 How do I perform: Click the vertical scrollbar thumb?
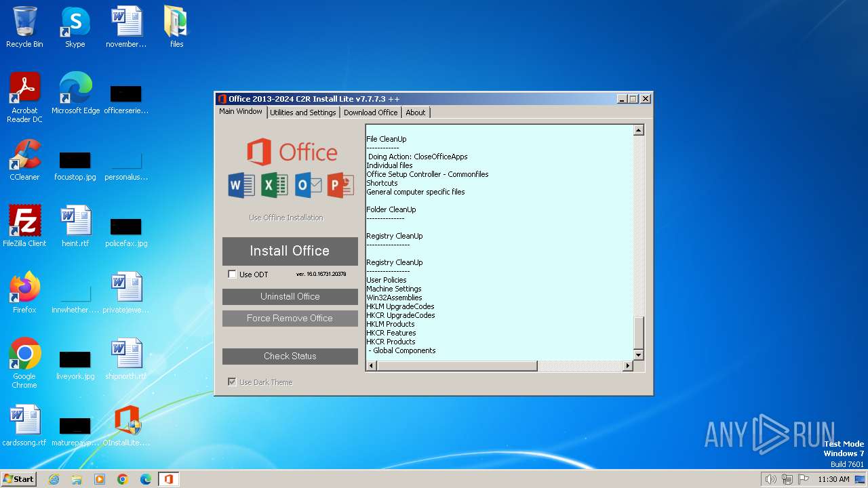click(x=638, y=333)
